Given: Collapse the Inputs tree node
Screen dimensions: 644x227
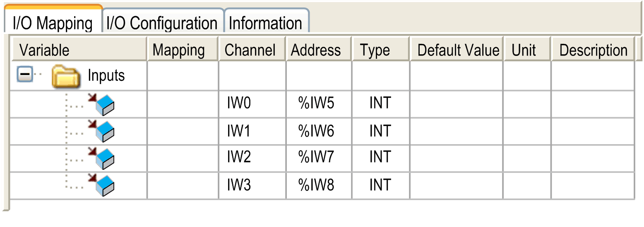Looking at the screenshot, I should (25, 75).
